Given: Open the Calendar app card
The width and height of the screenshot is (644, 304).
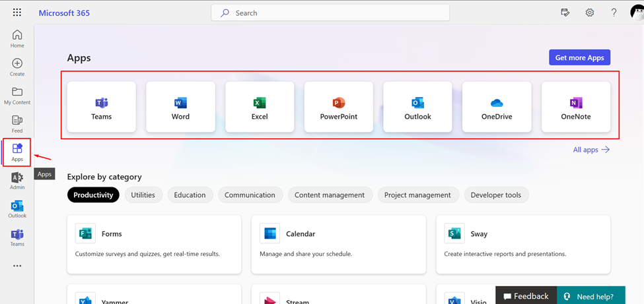Looking at the screenshot, I should click(338, 244).
